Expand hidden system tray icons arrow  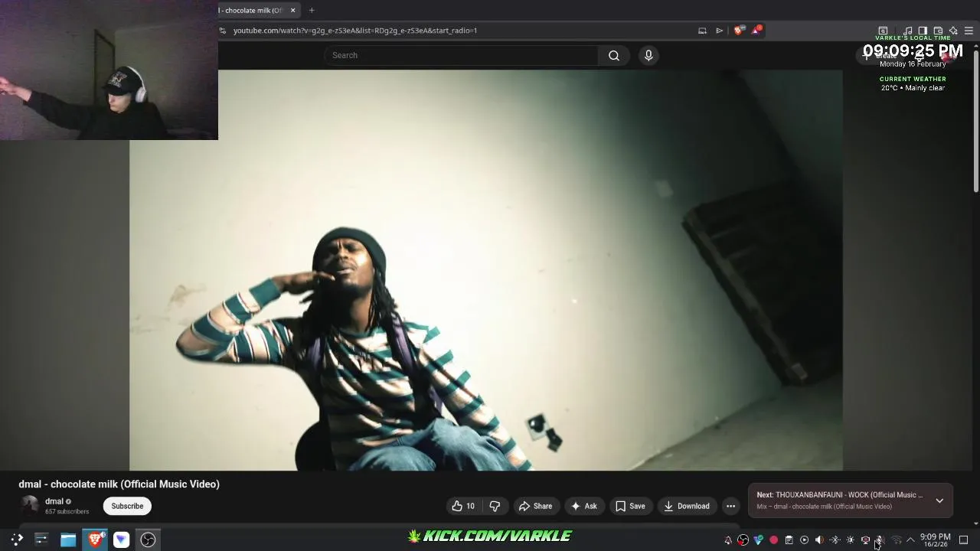coord(910,540)
